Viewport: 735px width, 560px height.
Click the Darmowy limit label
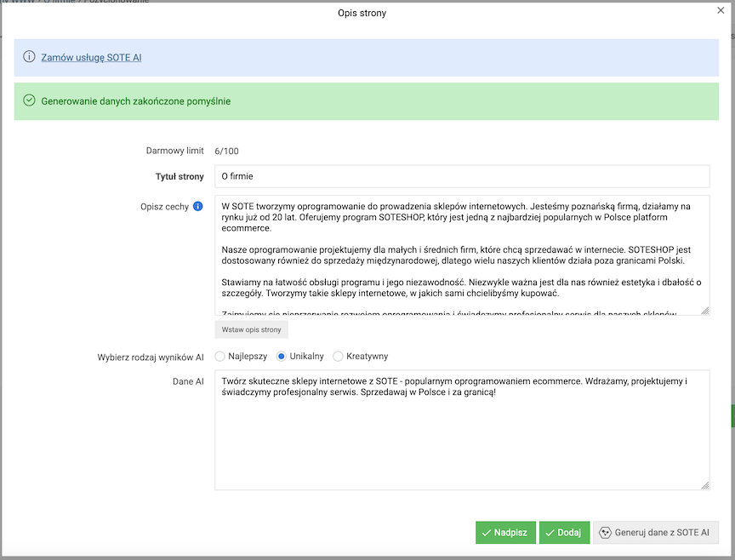tap(175, 151)
